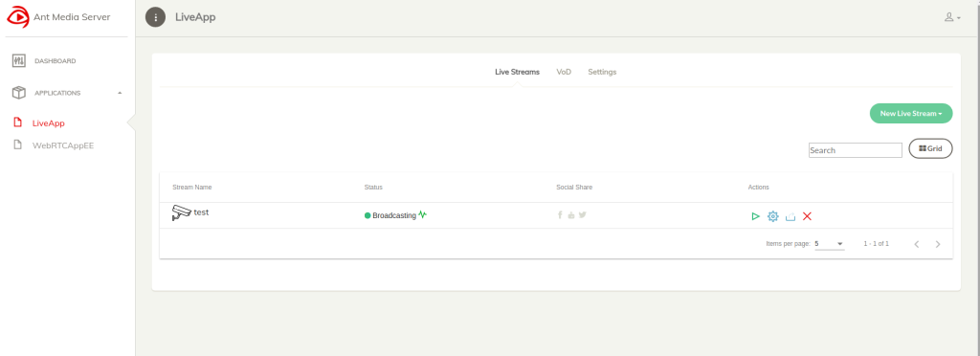Image resolution: width=980 pixels, height=356 pixels.
Task: Focus the Search input field
Action: [855, 150]
